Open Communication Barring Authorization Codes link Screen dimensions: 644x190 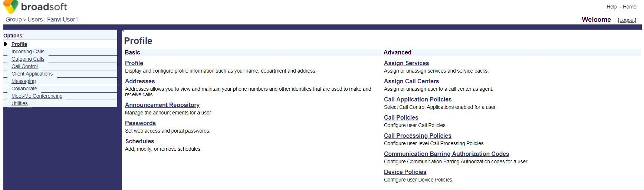point(446,154)
